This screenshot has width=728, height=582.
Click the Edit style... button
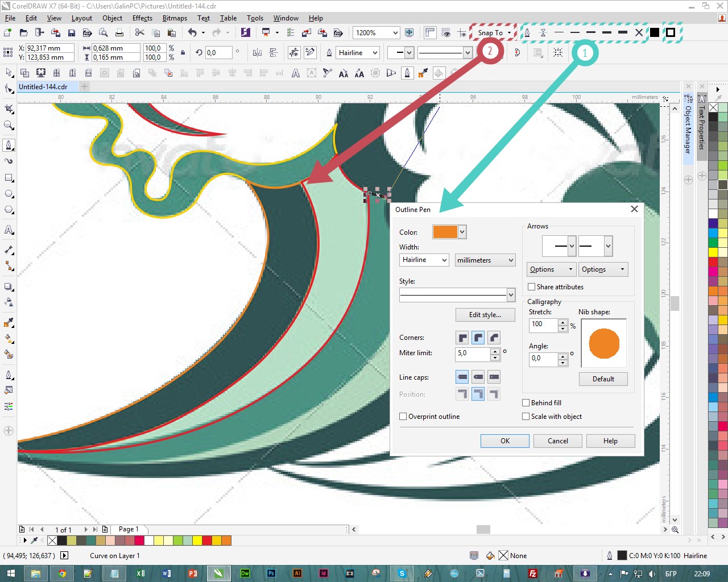pos(485,315)
